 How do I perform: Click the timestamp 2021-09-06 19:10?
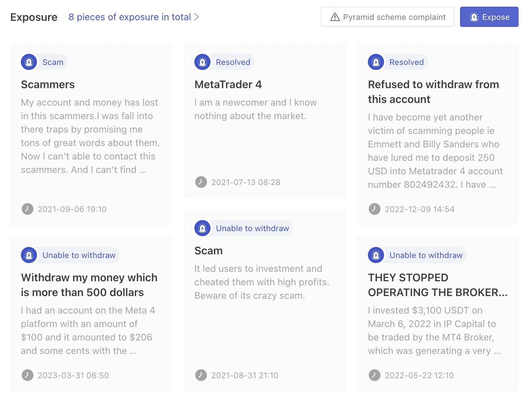(72, 209)
